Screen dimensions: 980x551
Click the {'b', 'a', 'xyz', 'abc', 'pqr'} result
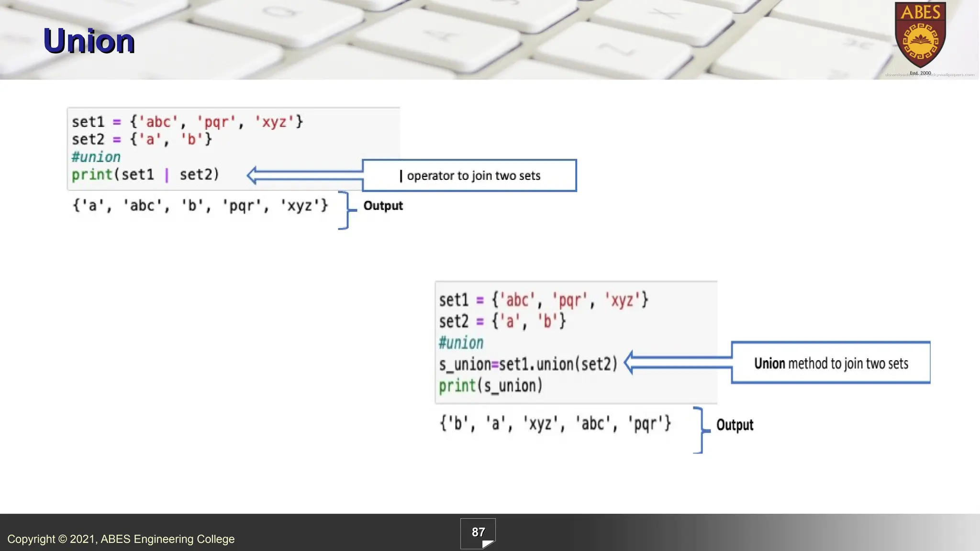[x=555, y=423]
